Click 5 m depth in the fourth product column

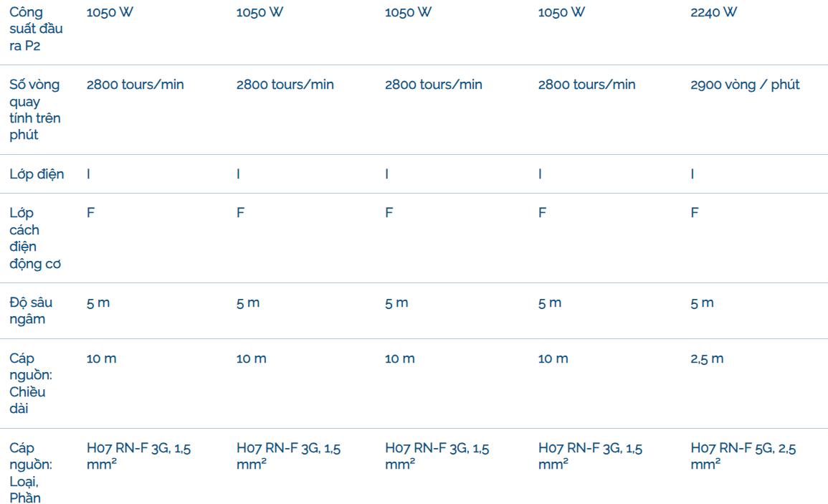pos(550,303)
